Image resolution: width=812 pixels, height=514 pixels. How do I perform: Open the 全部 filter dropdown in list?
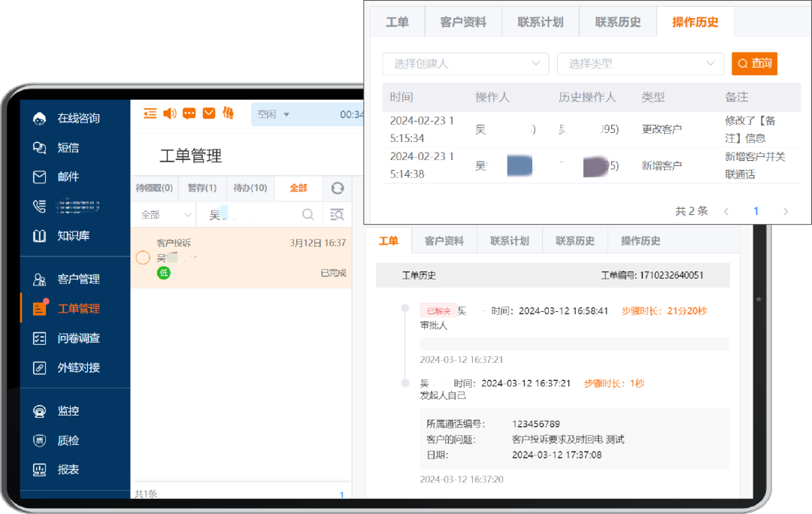click(165, 214)
